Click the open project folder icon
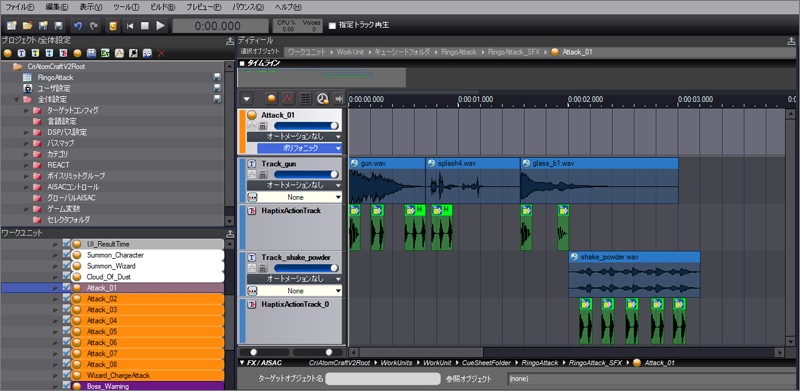Viewport: 800px width, 391px height. pos(28,26)
